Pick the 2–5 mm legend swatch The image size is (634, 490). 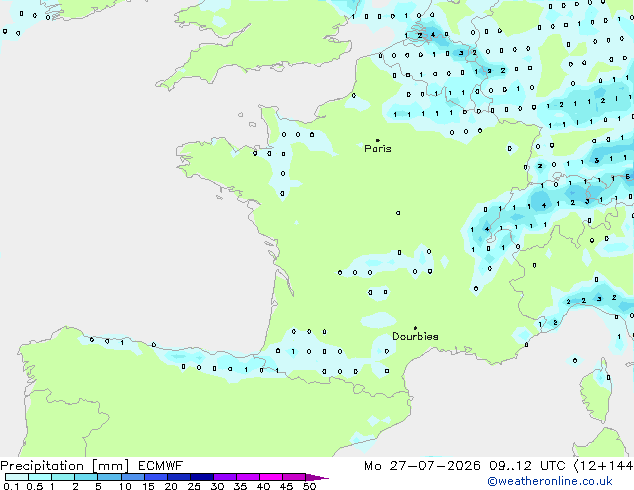(x=86, y=477)
